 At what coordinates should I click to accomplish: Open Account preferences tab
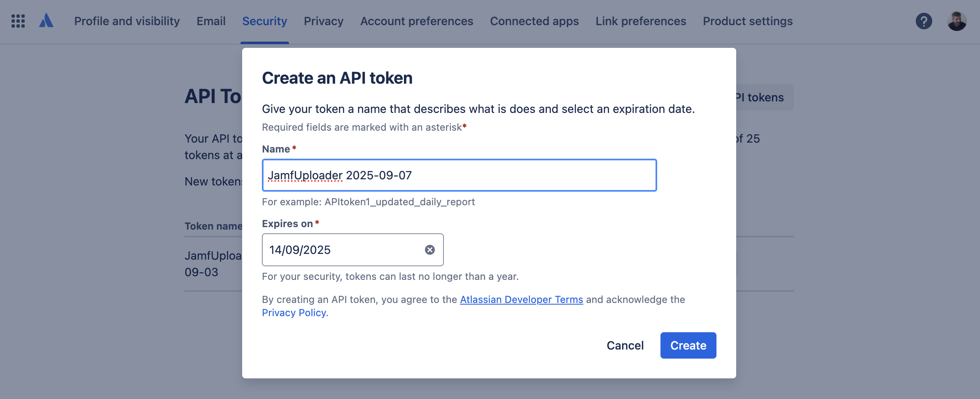pyautogui.click(x=417, y=21)
